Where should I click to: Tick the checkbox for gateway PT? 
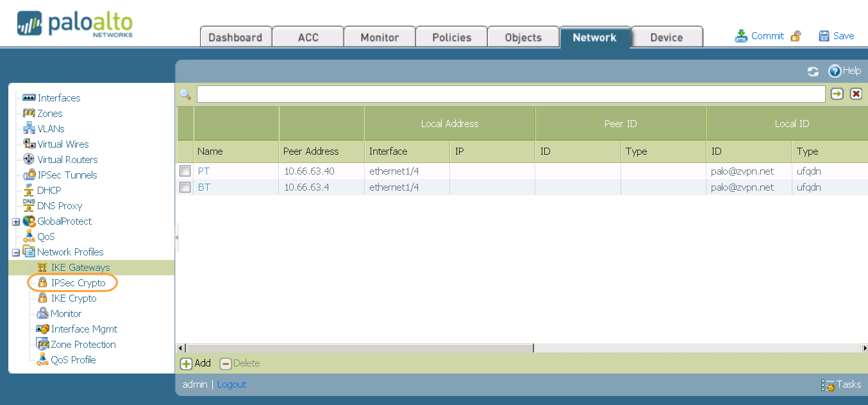(185, 171)
